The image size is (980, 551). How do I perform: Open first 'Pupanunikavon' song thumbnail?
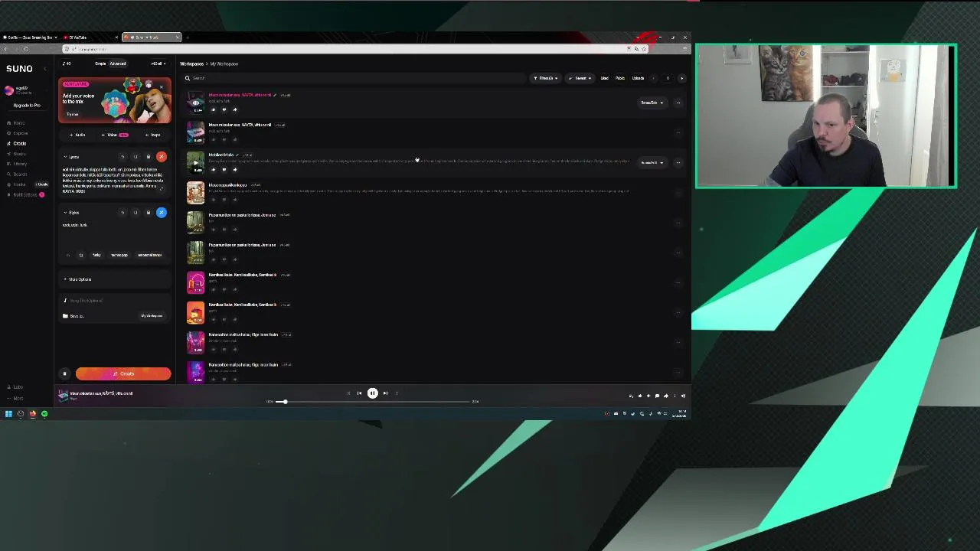pos(195,222)
